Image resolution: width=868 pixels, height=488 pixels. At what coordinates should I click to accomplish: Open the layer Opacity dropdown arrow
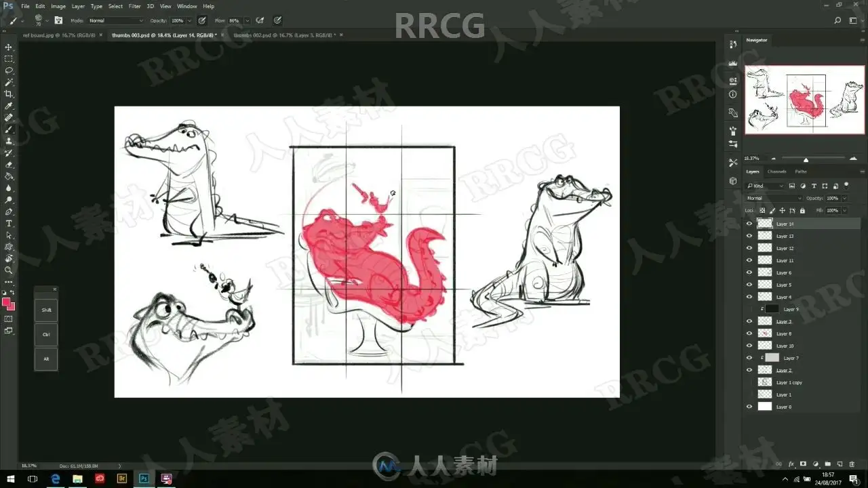(x=844, y=198)
